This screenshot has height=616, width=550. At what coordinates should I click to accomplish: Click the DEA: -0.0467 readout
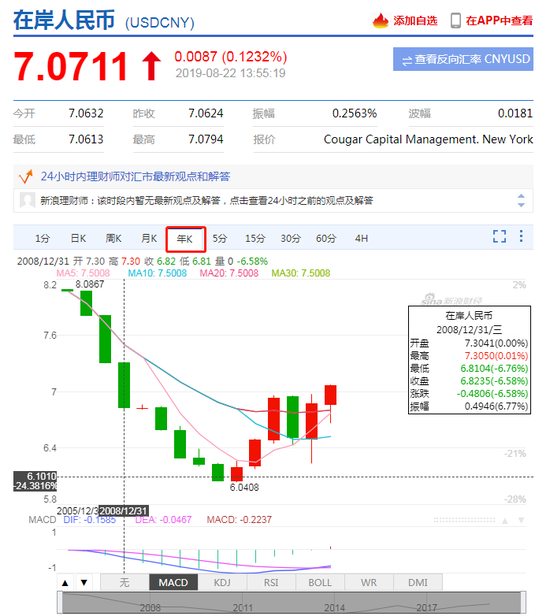coord(163,520)
